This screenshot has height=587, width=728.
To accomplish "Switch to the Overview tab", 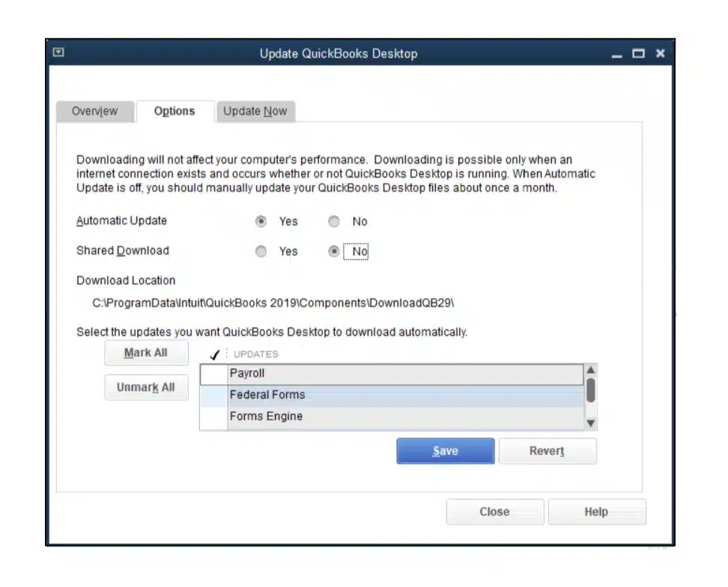I will click(x=95, y=112).
